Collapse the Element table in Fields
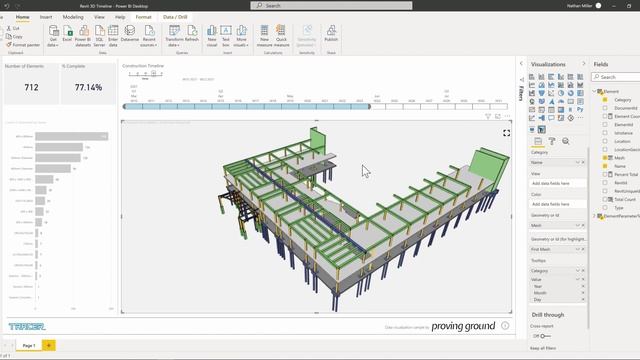This screenshot has height=360, width=640. tap(595, 91)
